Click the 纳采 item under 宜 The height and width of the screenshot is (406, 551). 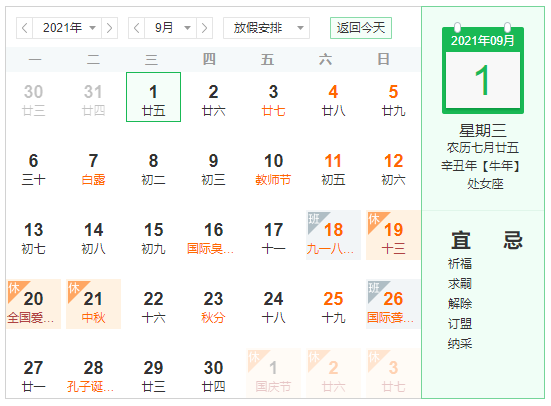460,343
